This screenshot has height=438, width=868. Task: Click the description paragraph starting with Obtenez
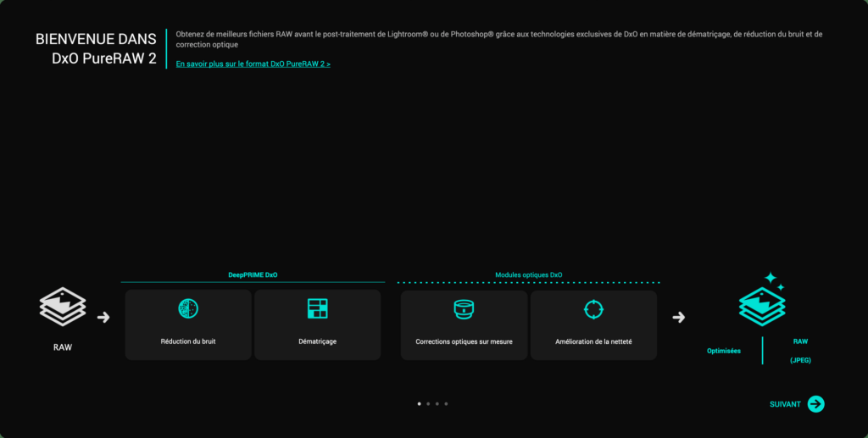pyautogui.click(x=499, y=39)
